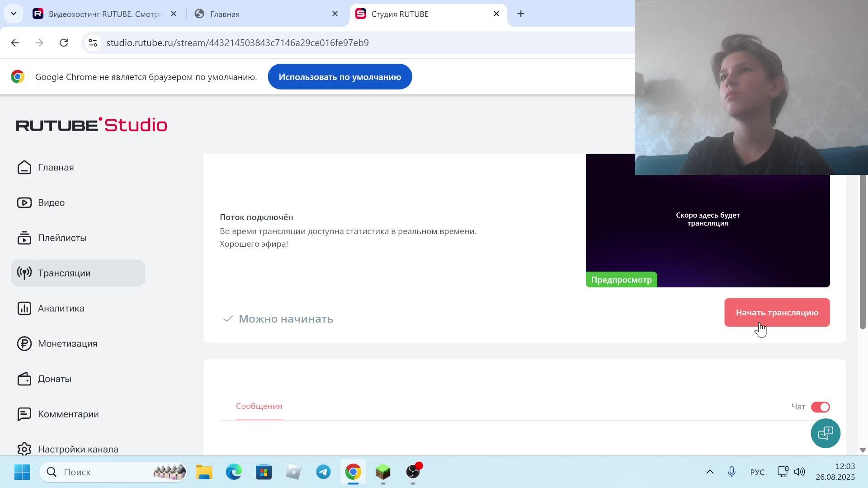Open the Комментарии comments icon

click(x=24, y=414)
